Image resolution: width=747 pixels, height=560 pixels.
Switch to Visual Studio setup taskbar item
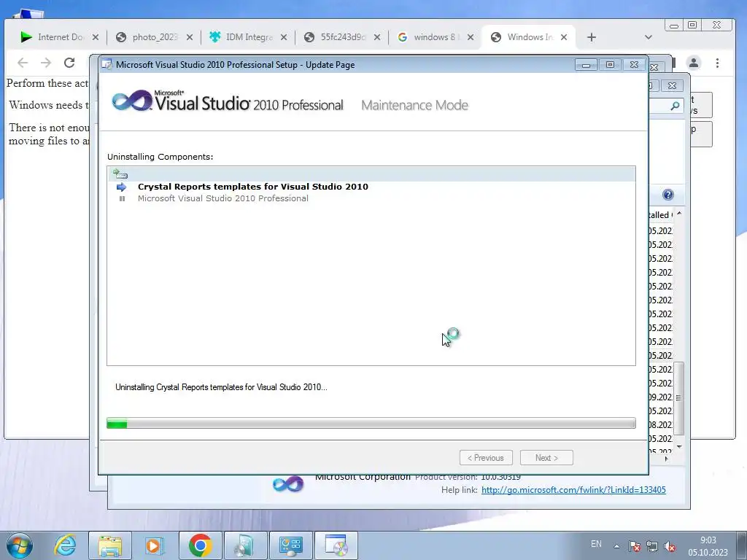336,545
